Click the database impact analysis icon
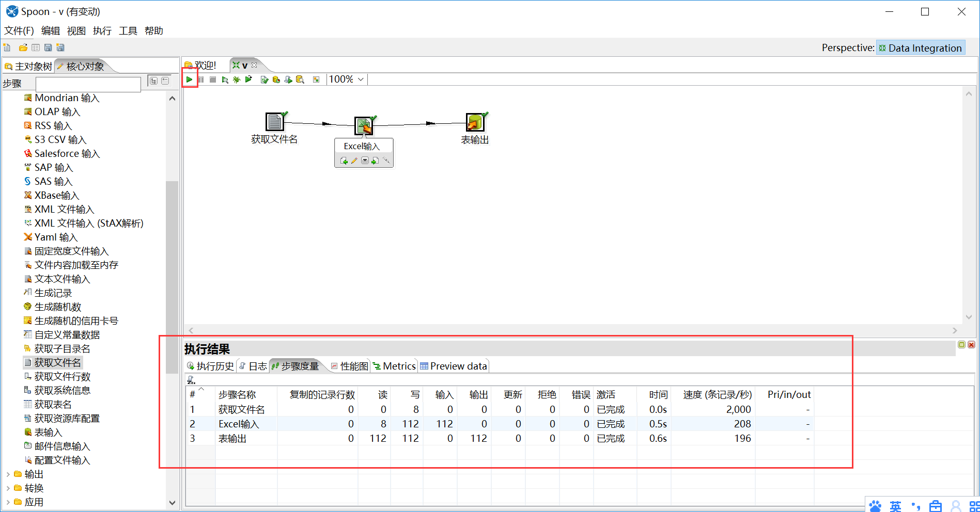Viewport: 980px width, 512px height. click(x=276, y=79)
